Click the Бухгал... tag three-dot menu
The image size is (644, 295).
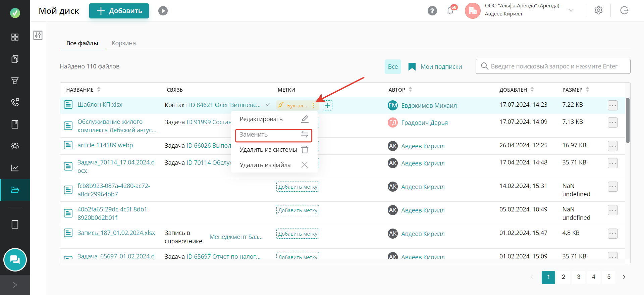pos(313,105)
